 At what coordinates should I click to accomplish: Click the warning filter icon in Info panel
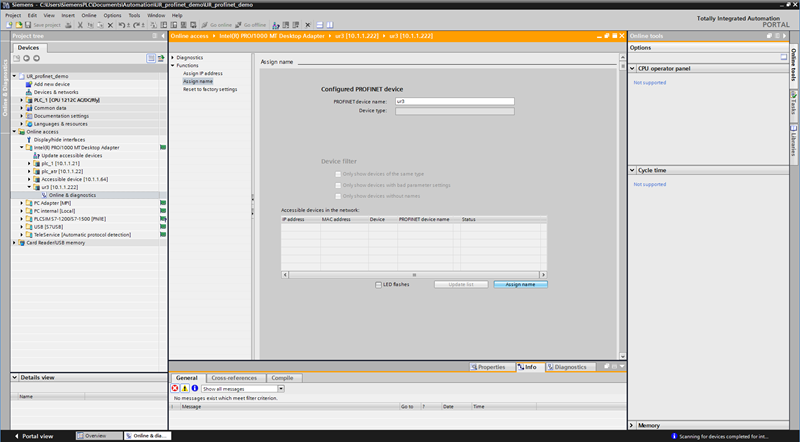point(184,388)
